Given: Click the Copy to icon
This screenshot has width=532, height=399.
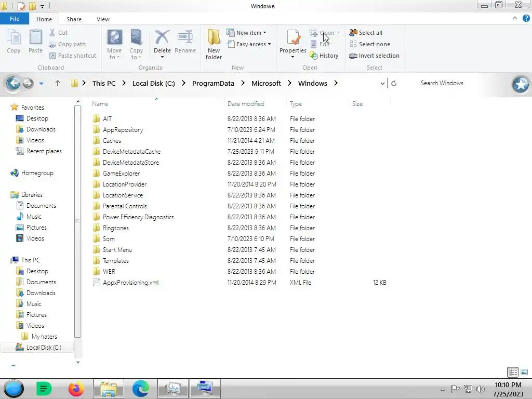Looking at the screenshot, I should click(136, 37).
